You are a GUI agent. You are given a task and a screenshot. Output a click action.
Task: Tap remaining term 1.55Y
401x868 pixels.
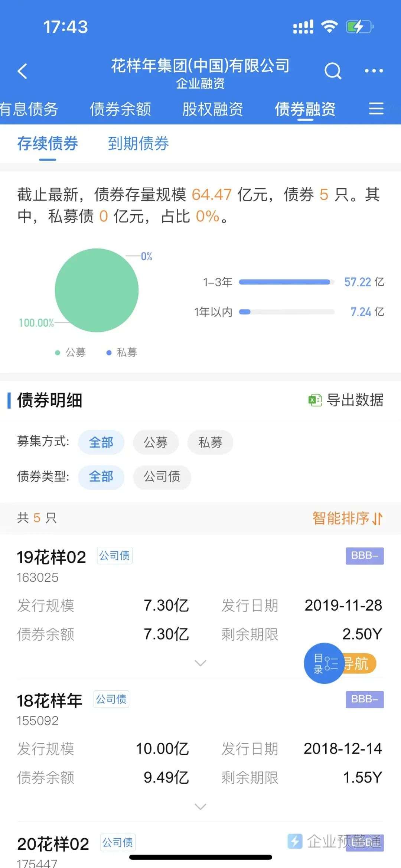coord(362,777)
